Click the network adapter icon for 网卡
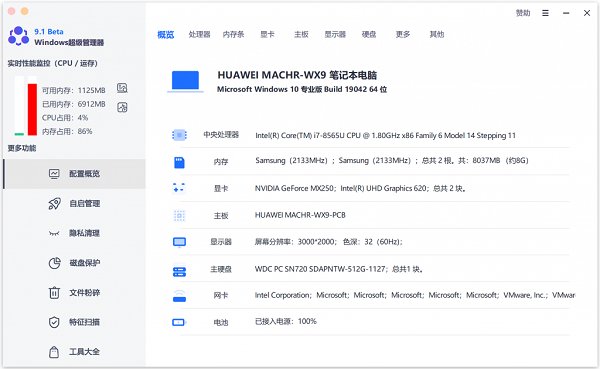The image size is (600, 369). click(x=179, y=296)
